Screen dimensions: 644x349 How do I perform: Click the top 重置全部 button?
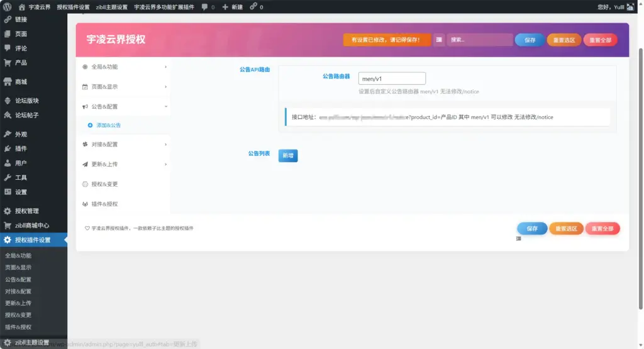pos(601,40)
